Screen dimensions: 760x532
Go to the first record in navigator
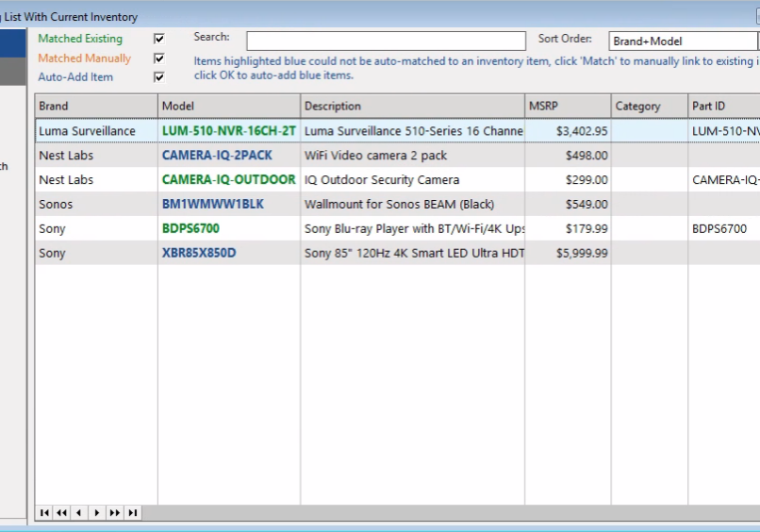44,512
